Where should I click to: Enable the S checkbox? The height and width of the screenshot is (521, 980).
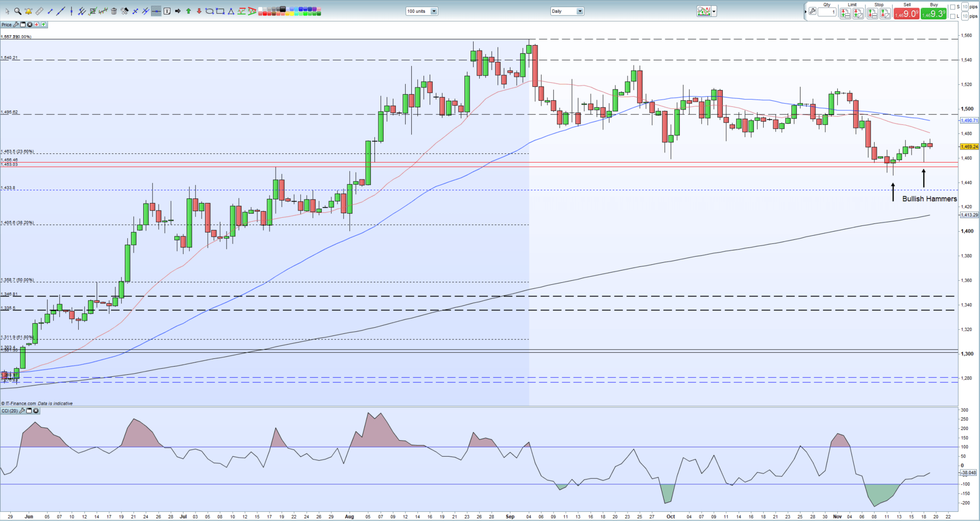click(952, 7)
